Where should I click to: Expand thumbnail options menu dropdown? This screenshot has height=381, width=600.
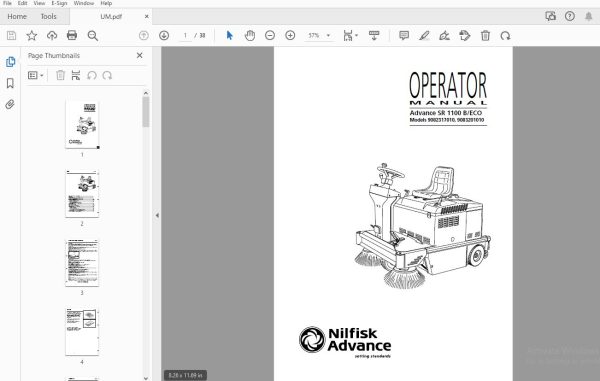pyautogui.click(x=36, y=75)
